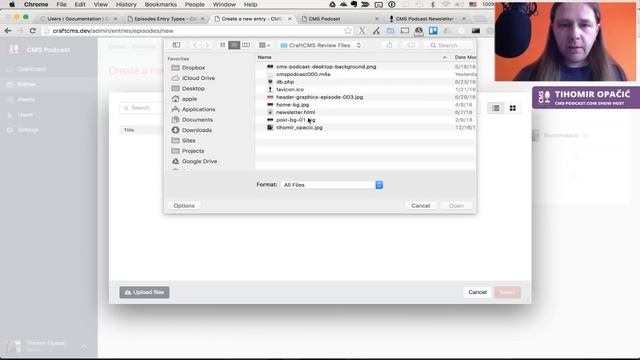Click the Trello extension icon
The height and width of the screenshot is (360, 640).
click(x=433, y=31)
